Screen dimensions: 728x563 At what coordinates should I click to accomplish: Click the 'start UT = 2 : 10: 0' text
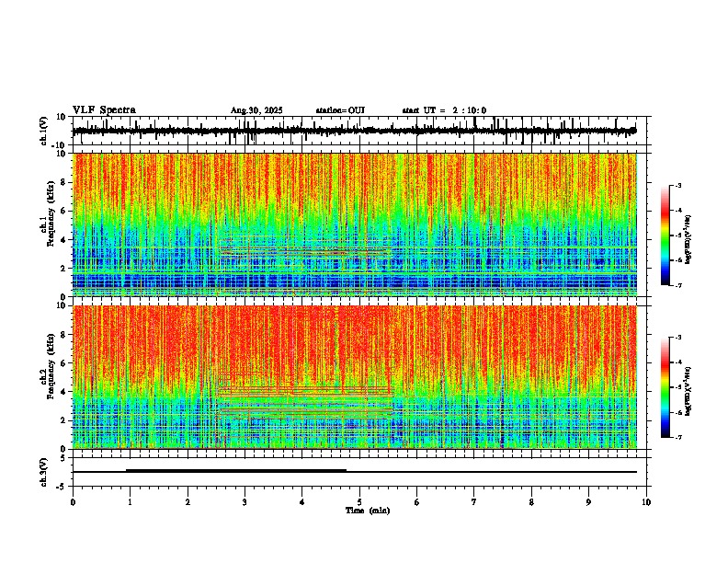(444, 110)
